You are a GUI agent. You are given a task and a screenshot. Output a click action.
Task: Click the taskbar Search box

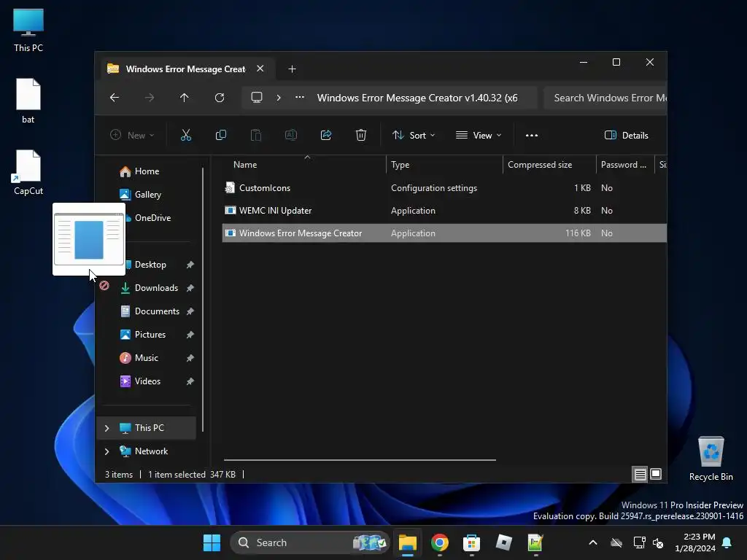pyautogui.click(x=309, y=542)
